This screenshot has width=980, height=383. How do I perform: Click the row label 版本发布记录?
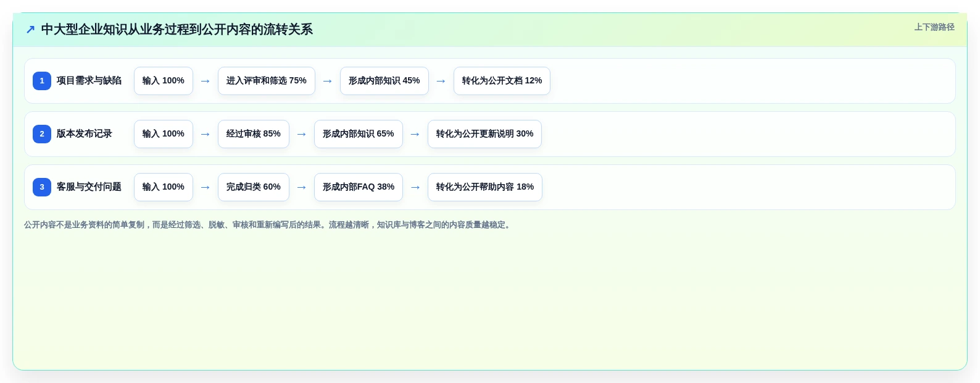click(x=85, y=134)
